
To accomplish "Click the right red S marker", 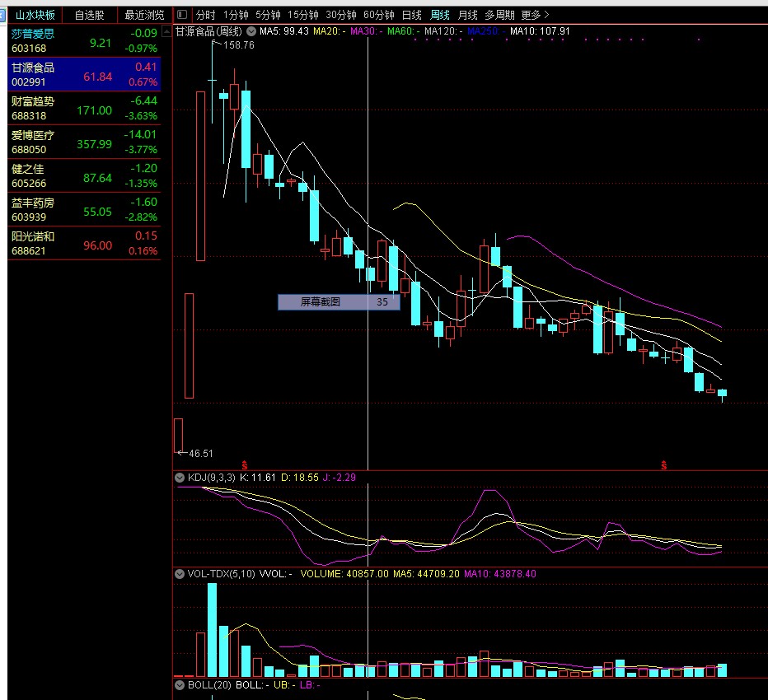I will pyautogui.click(x=663, y=465).
